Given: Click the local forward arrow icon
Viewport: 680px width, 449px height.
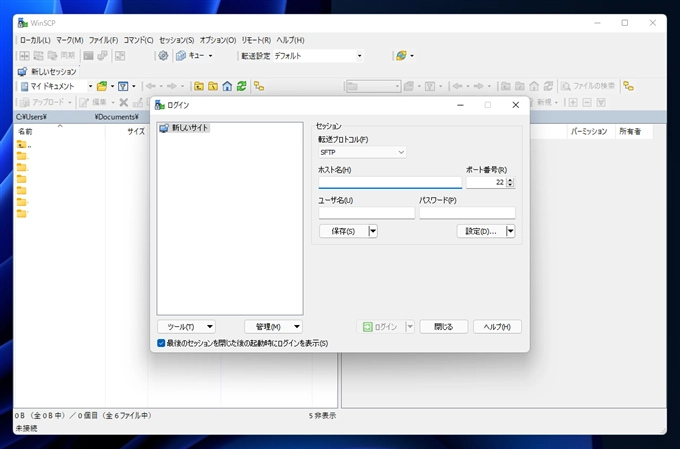Looking at the screenshot, I should pos(172,86).
